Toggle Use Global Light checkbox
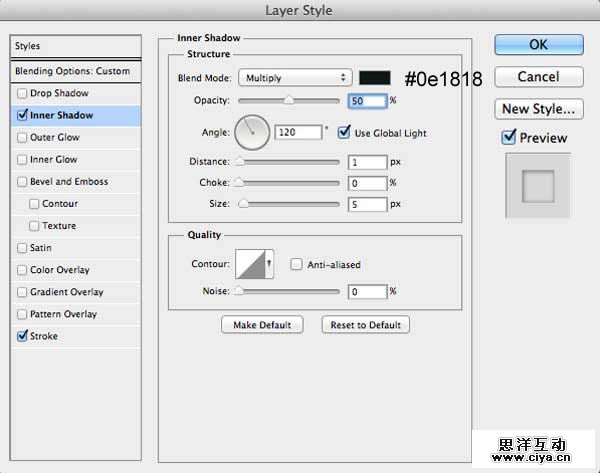The height and width of the screenshot is (473, 600). tap(345, 131)
